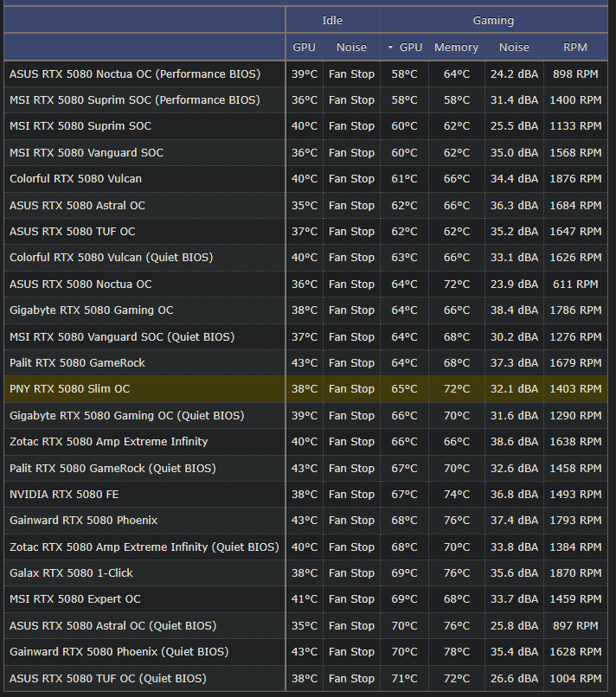The height and width of the screenshot is (697, 616).
Task: Click ASUS RTX 5080 Astral OC (Quiet BIOS)
Action: click(x=113, y=625)
